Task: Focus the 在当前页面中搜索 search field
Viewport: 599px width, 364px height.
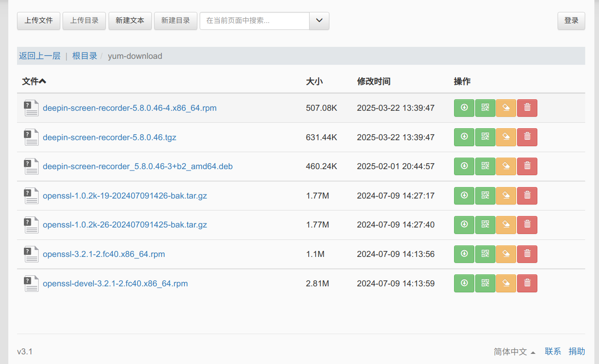Action: click(x=254, y=21)
